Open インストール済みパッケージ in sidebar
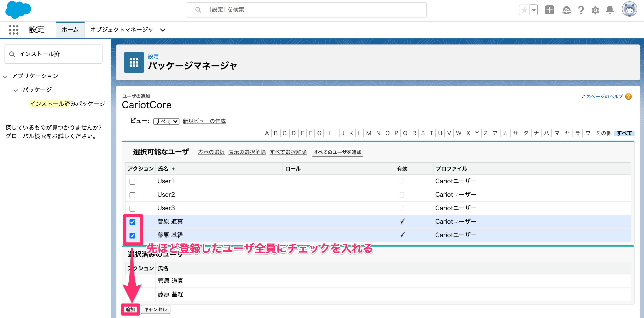This screenshot has height=318, width=644. (67, 104)
